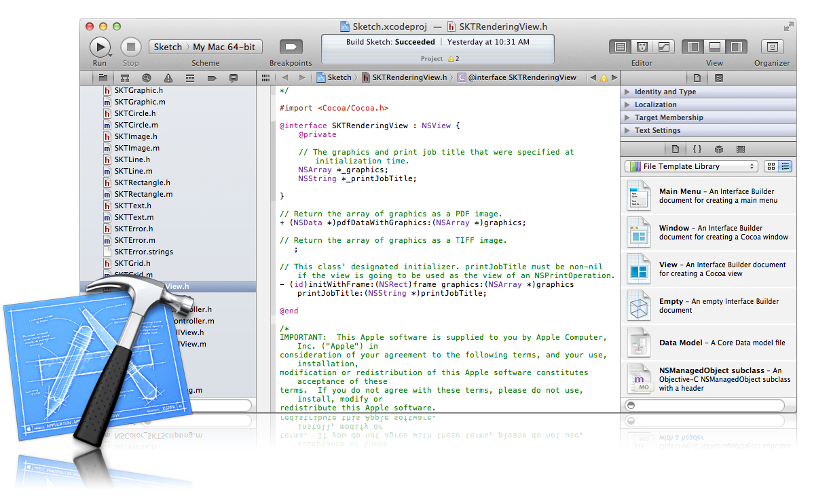Switch to the Standard editor
This screenshot has height=504, width=831.
[620, 47]
